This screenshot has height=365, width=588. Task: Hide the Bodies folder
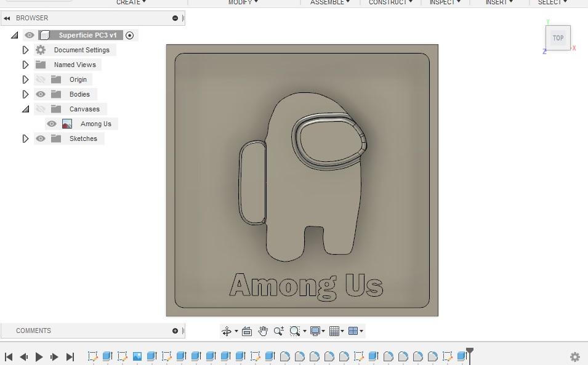(41, 94)
